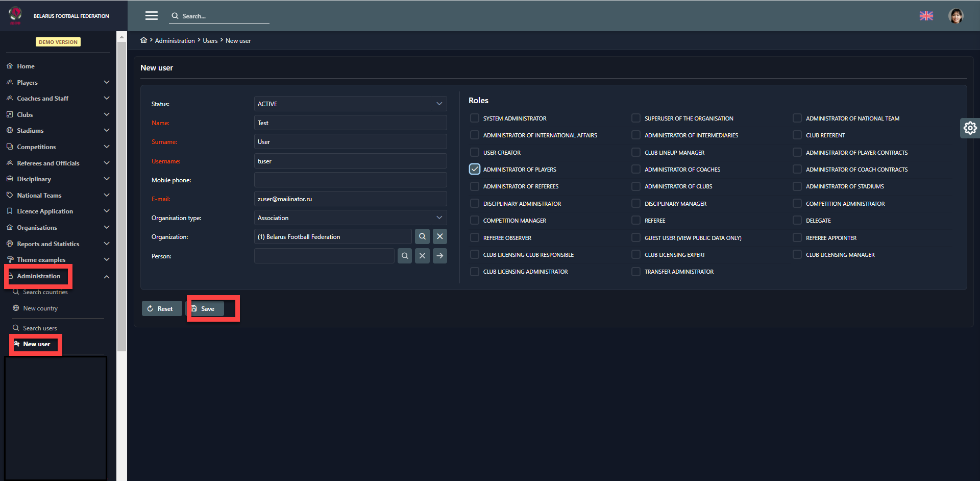Enable User Creator role

tap(475, 152)
